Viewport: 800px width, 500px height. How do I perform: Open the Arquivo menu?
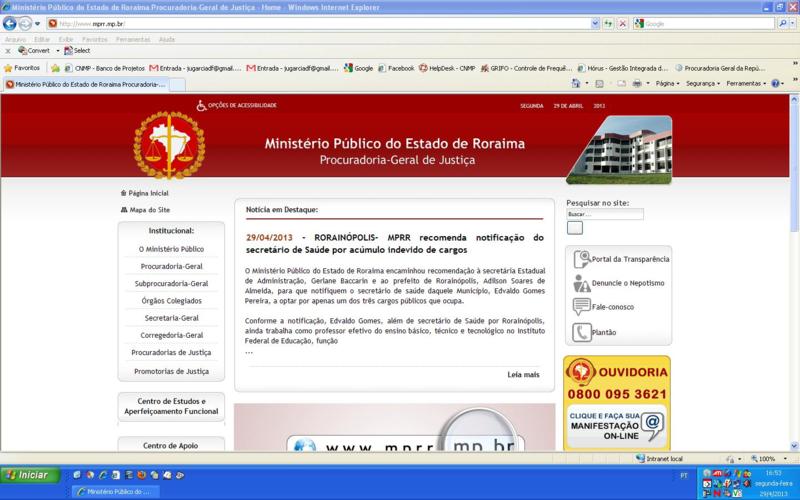(x=15, y=39)
